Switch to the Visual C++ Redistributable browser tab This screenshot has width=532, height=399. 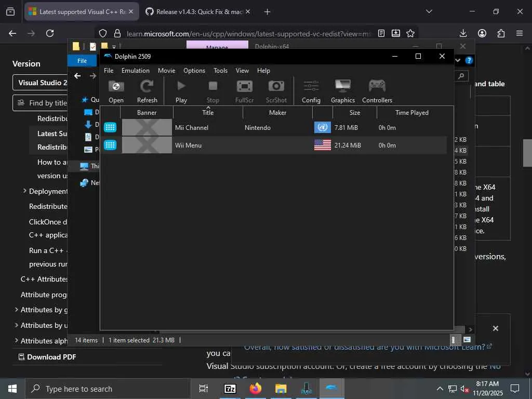coord(82,11)
